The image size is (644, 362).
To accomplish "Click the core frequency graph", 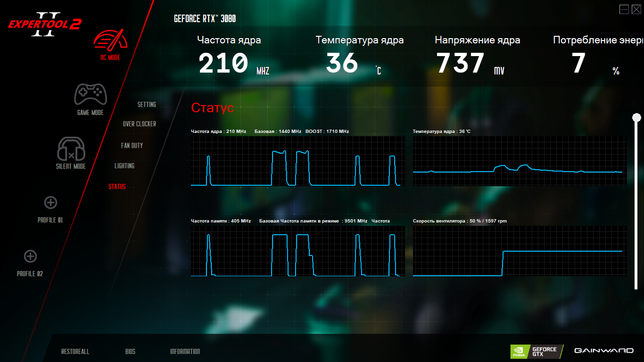I will pos(298,161).
